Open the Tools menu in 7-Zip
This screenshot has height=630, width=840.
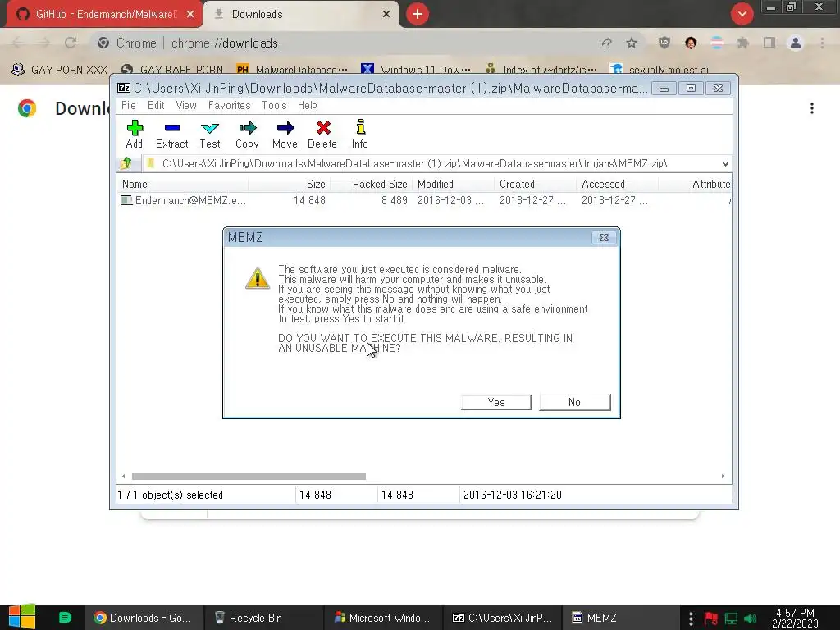274,106
